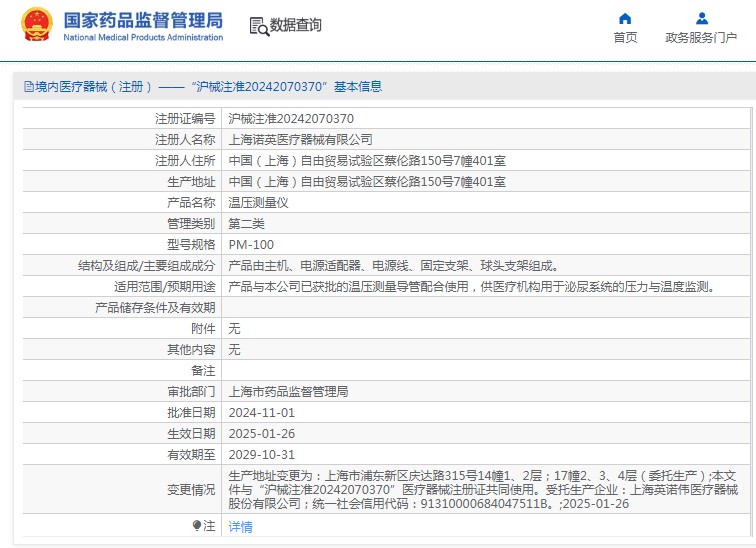Click the document icon before 境内医疗器械
Image resolution: width=756 pixels, height=548 pixels.
point(29,87)
